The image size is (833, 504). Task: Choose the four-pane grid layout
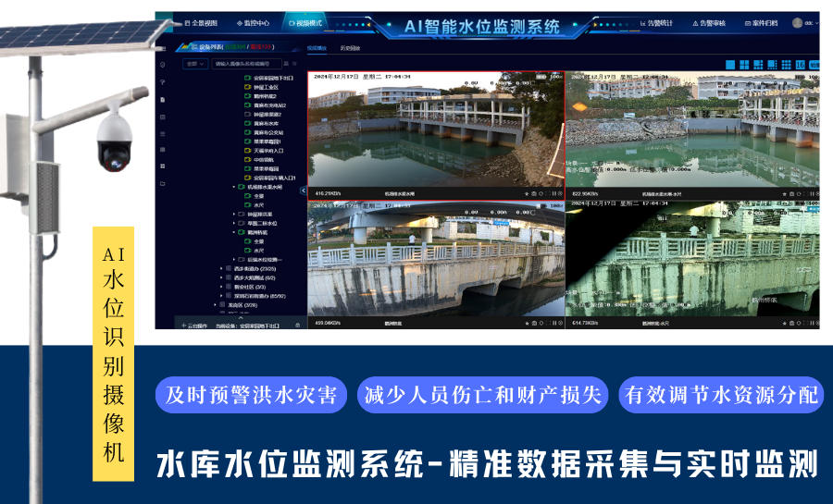click(x=744, y=65)
